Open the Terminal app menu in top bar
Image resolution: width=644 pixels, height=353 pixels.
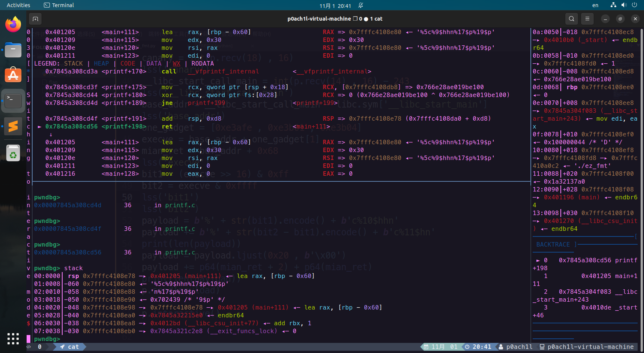(59, 5)
